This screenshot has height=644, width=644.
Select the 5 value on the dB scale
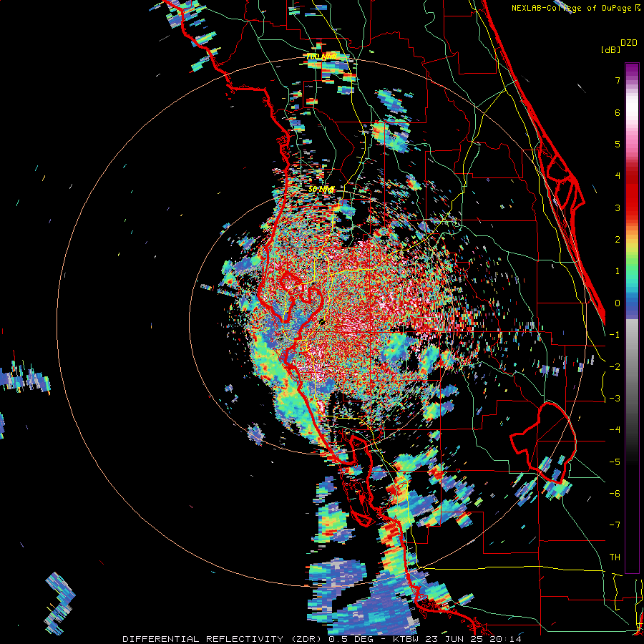click(618, 144)
